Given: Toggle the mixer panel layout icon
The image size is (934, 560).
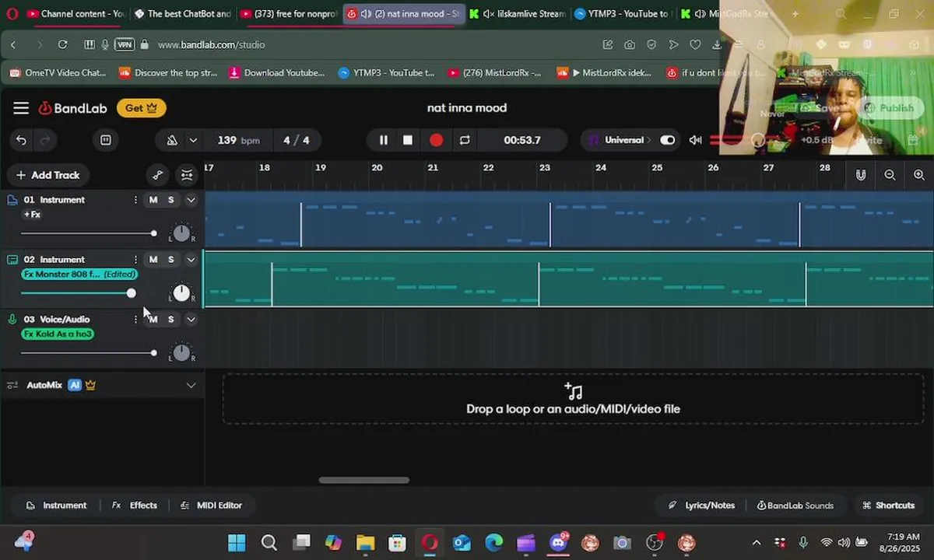Looking at the screenshot, I should (106, 140).
